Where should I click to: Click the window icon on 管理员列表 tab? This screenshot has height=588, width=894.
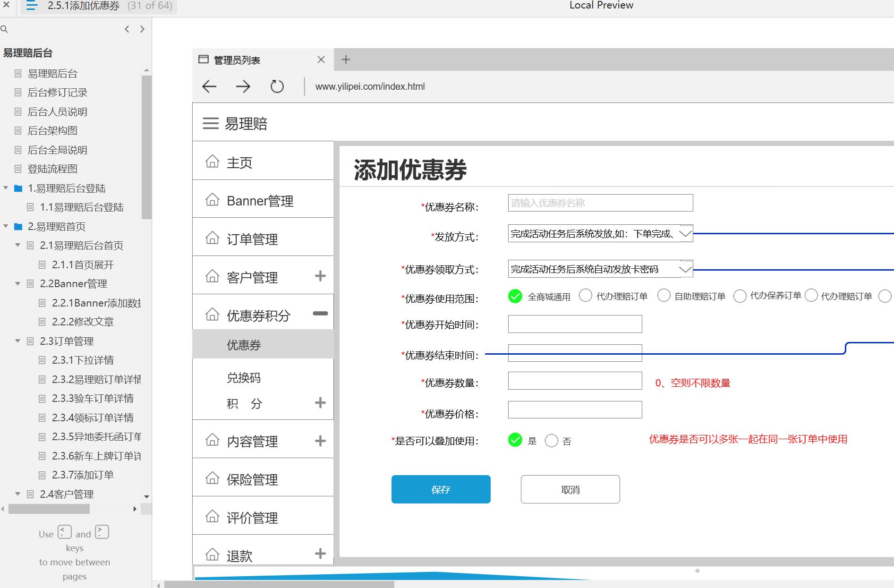204,60
